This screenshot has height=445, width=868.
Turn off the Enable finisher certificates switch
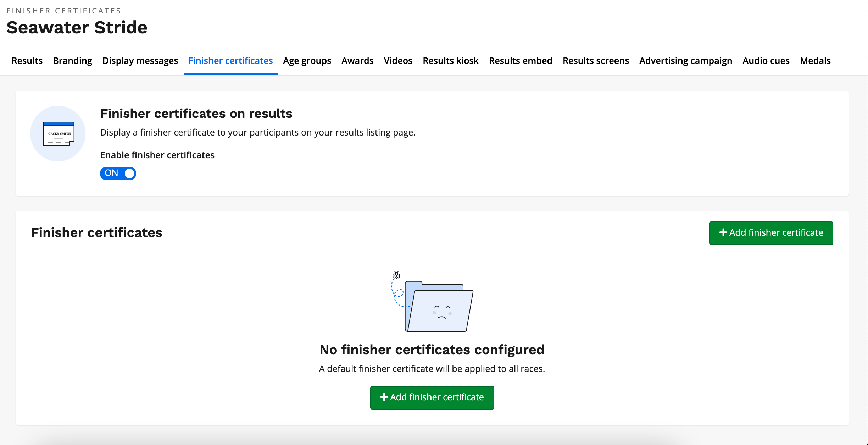click(x=118, y=173)
